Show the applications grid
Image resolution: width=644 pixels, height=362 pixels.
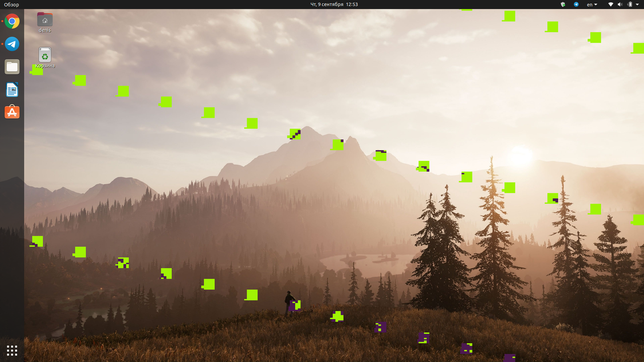coord(12,350)
